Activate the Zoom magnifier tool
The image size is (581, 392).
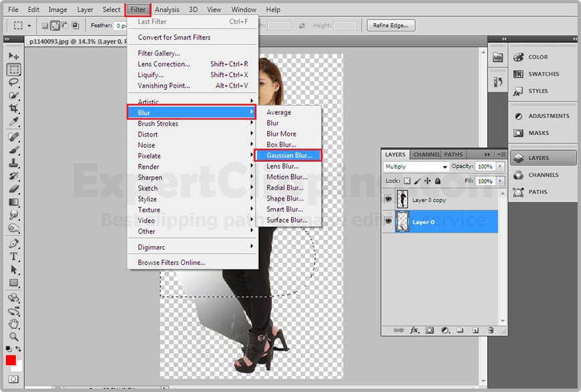click(x=13, y=336)
